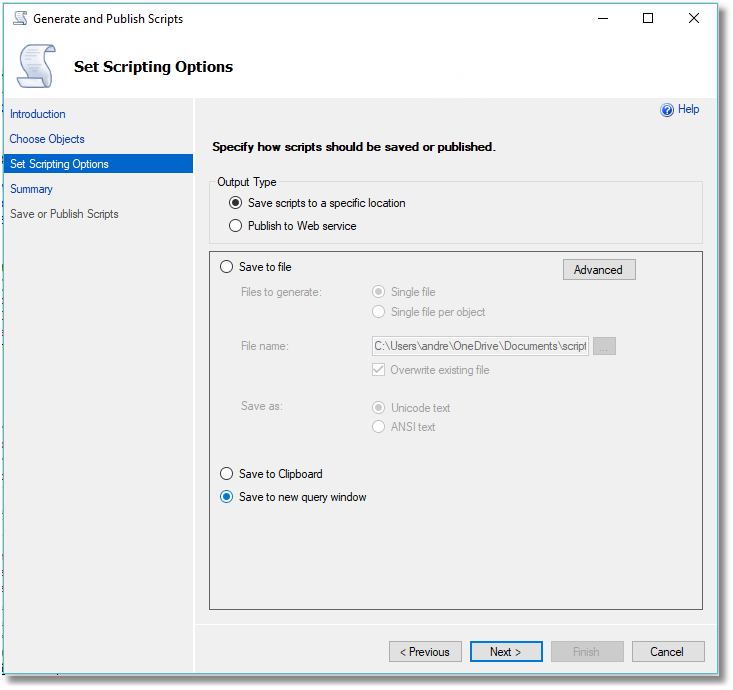Open the Choose Objects step
The width and height of the screenshot is (733, 690).
[x=47, y=139]
